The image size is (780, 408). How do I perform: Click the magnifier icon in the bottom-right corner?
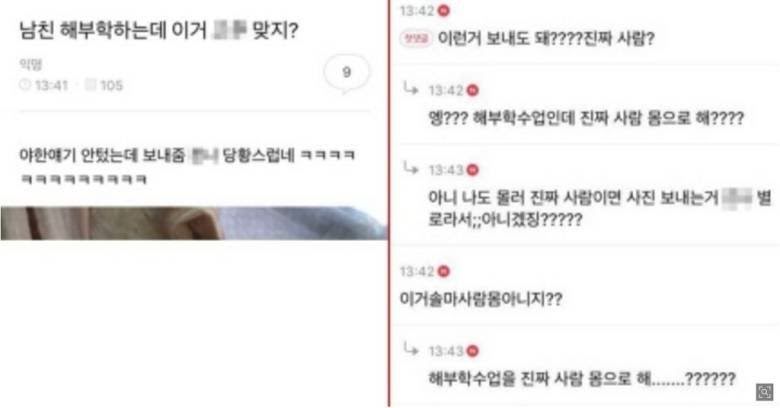point(765,392)
